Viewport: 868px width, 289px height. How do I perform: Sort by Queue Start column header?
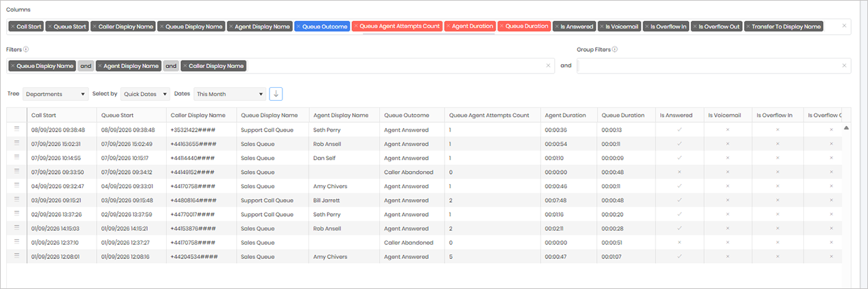[117, 115]
